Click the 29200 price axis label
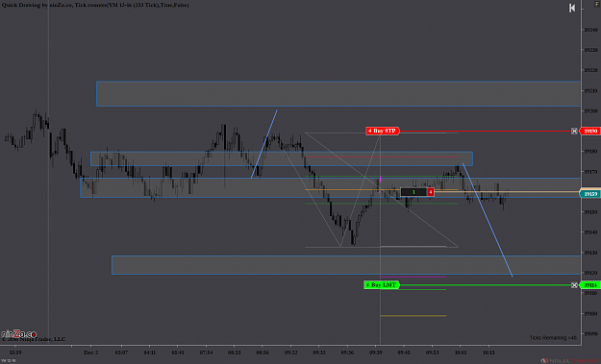Screen dimensions: 601x364 tap(590, 110)
